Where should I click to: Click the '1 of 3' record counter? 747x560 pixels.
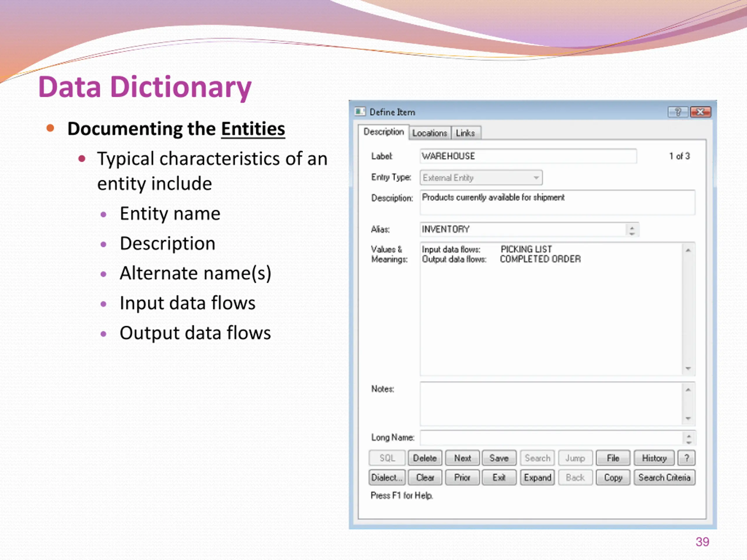680,156
